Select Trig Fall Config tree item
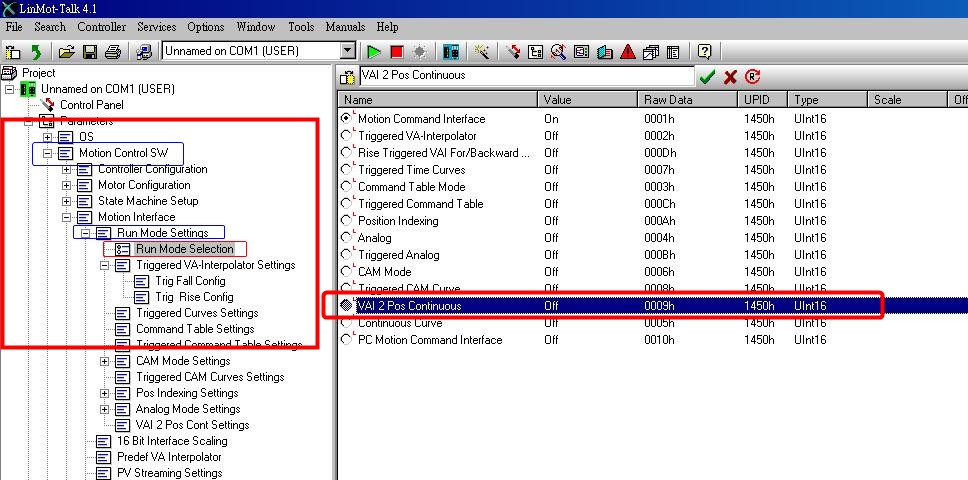968x480 pixels. click(x=190, y=281)
